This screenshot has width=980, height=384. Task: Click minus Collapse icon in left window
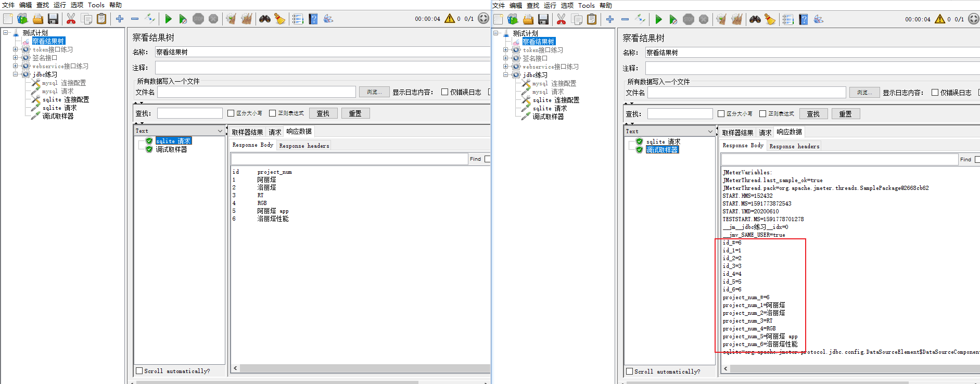coord(135,19)
